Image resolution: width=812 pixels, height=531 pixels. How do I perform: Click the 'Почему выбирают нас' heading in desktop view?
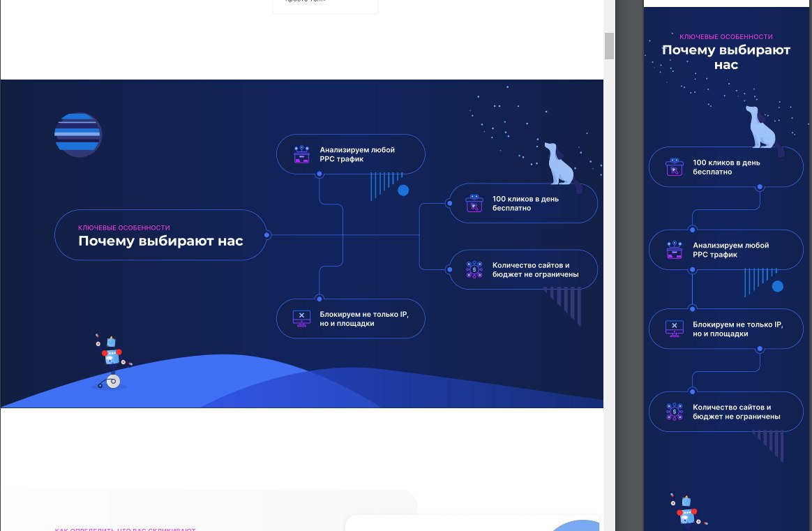click(x=160, y=241)
